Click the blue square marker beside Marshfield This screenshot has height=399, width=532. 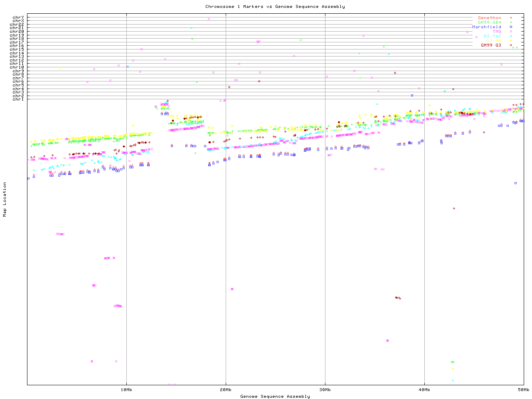[x=511, y=27]
